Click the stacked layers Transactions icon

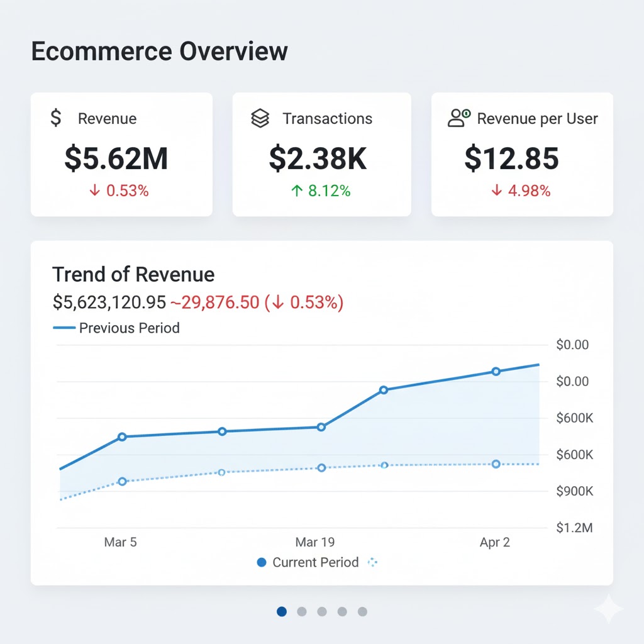click(x=260, y=118)
